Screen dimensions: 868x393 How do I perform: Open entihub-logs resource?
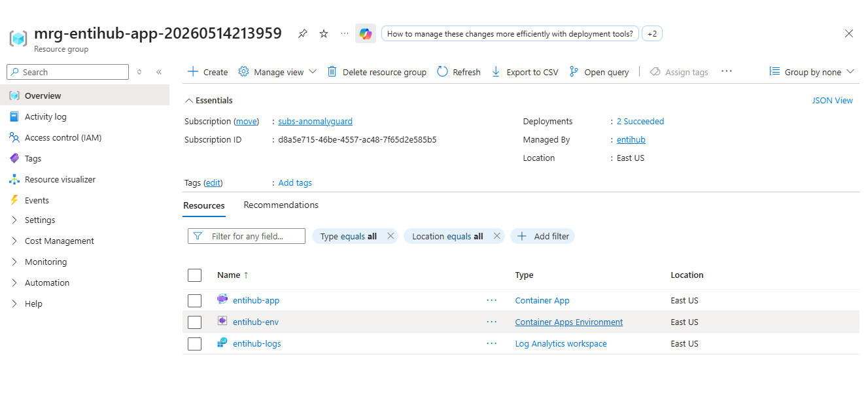(x=257, y=343)
